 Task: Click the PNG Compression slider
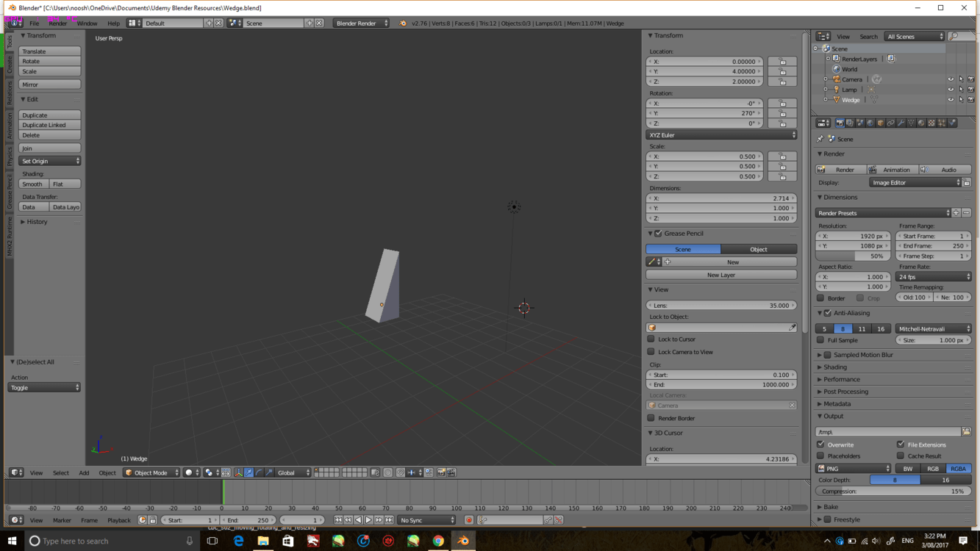tap(893, 491)
